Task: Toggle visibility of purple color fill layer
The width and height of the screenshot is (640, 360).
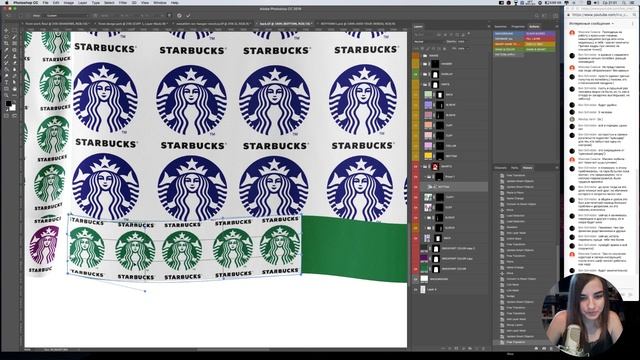Action: click(416, 258)
